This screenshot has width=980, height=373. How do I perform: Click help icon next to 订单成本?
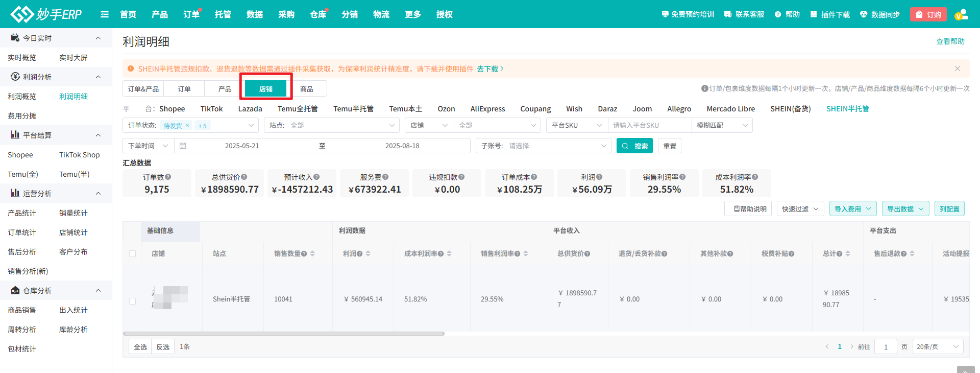tap(534, 177)
